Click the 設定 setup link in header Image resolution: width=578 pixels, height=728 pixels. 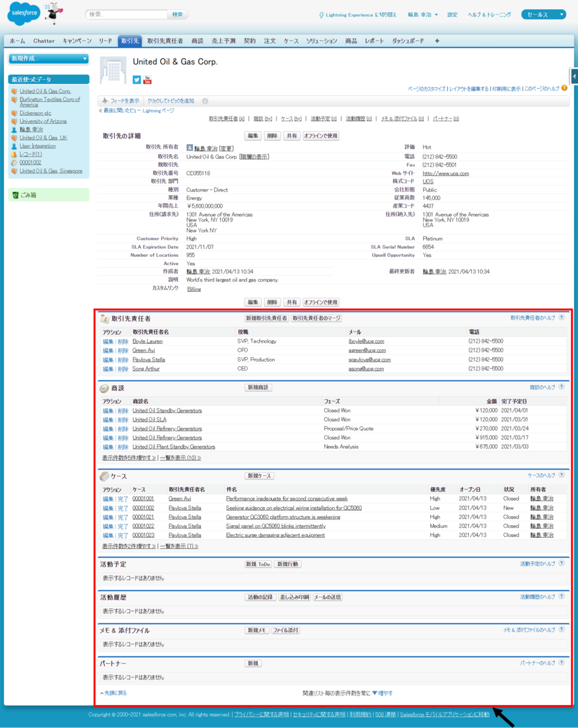[x=452, y=15]
